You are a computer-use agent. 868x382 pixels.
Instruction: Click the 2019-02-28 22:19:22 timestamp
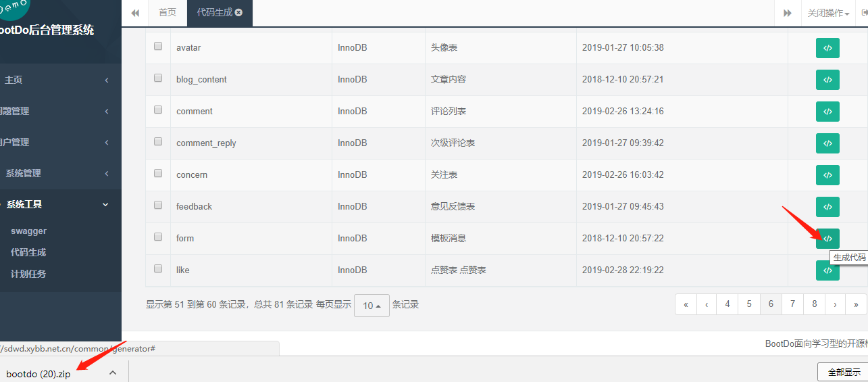(x=623, y=270)
